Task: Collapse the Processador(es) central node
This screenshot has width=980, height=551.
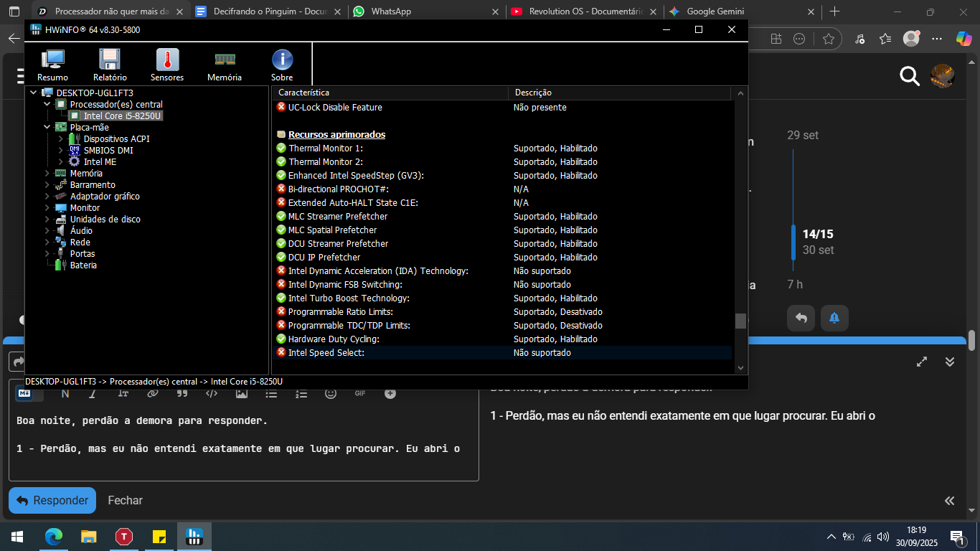Action: (47, 105)
